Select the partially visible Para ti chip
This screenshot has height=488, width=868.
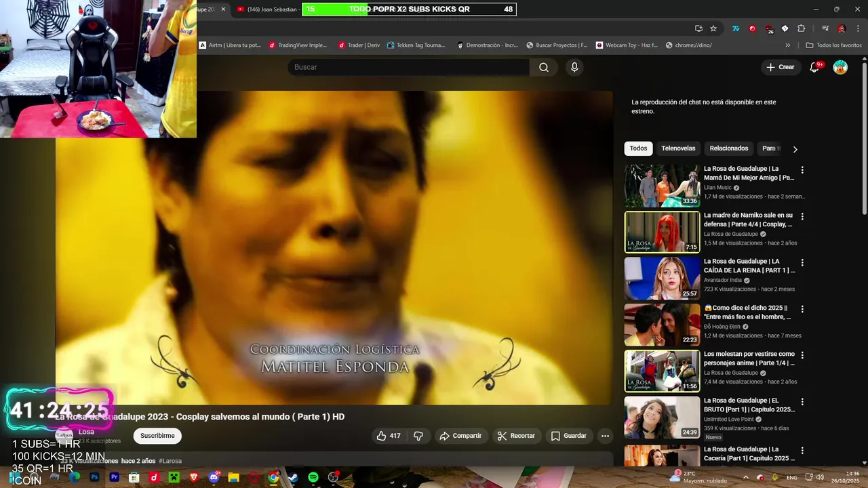(x=770, y=148)
